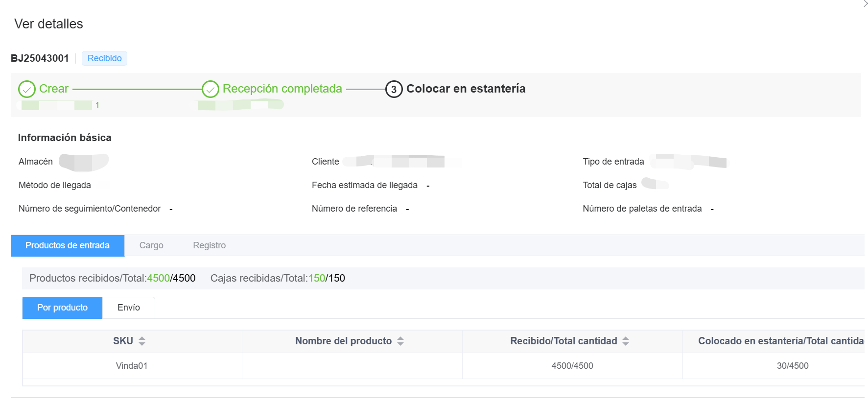The height and width of the screenshot is (406, 868).
Task: Switch to the Productos de entrada tab
Action: pos(68,245)
